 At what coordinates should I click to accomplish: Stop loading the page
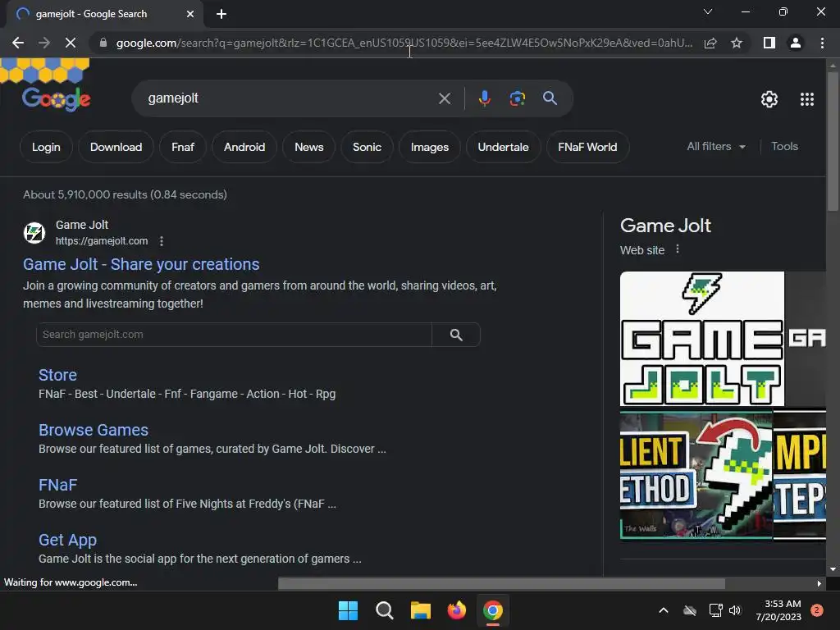pyautogui.click(x=71, y=43)
